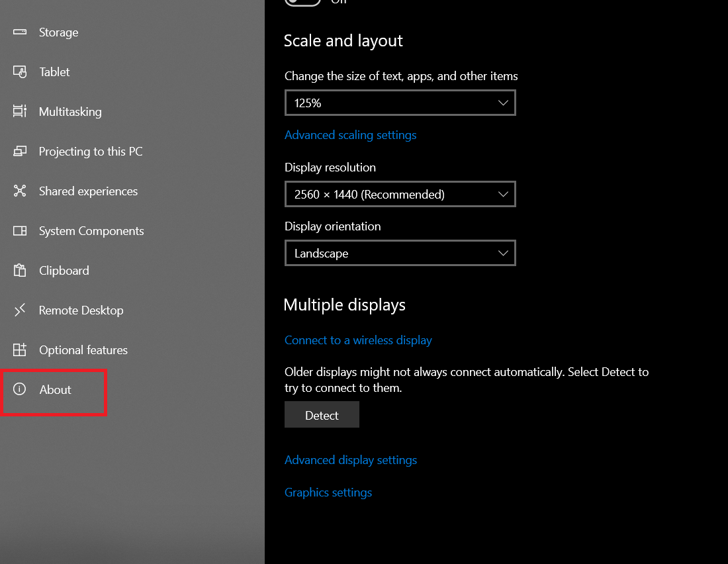Click the Projecting to this PC icon

coord(20,152)
